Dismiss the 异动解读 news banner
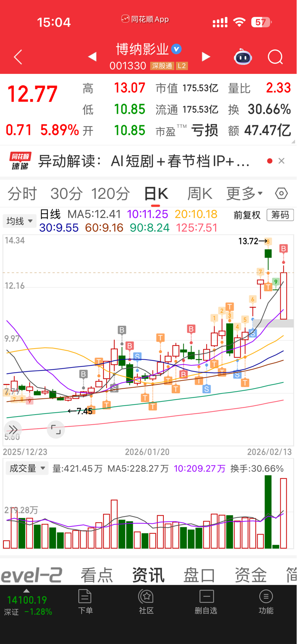 tap(282, 161)
